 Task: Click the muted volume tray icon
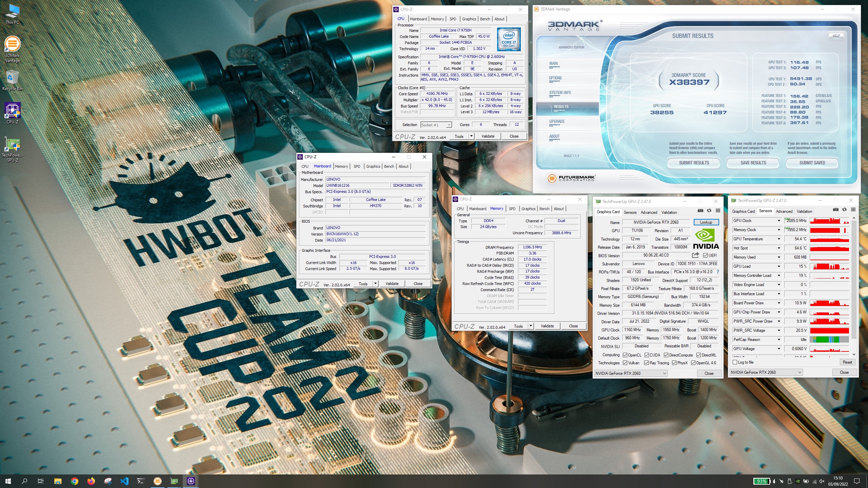pos(822,481)
